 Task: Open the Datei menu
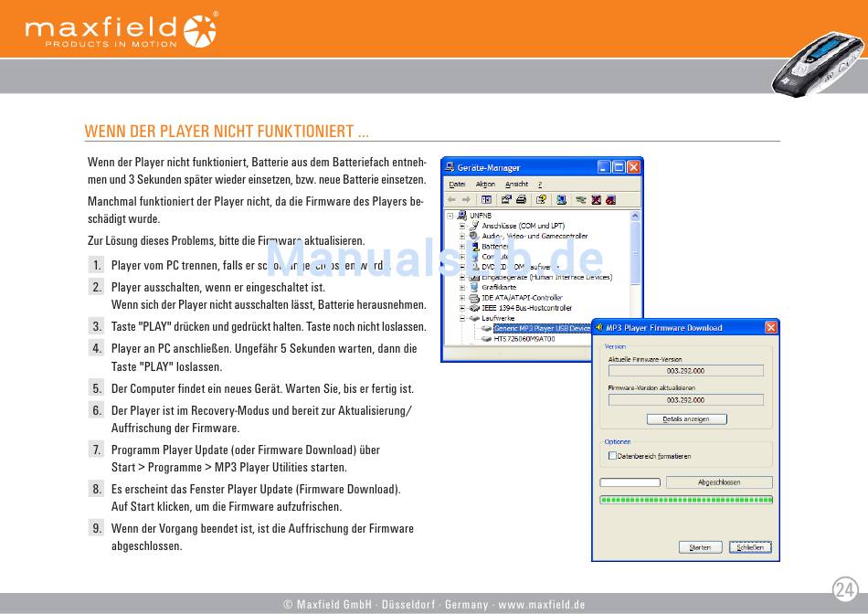[x=457, y=185]
